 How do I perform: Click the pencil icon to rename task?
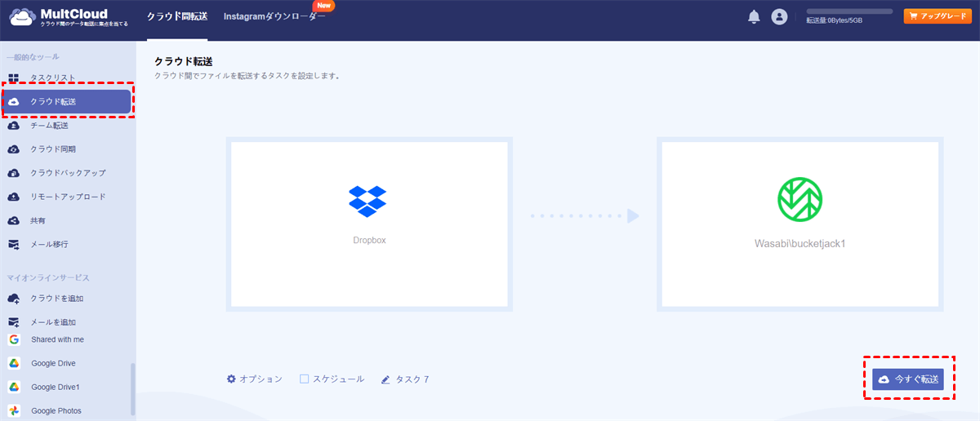(385, 379)
